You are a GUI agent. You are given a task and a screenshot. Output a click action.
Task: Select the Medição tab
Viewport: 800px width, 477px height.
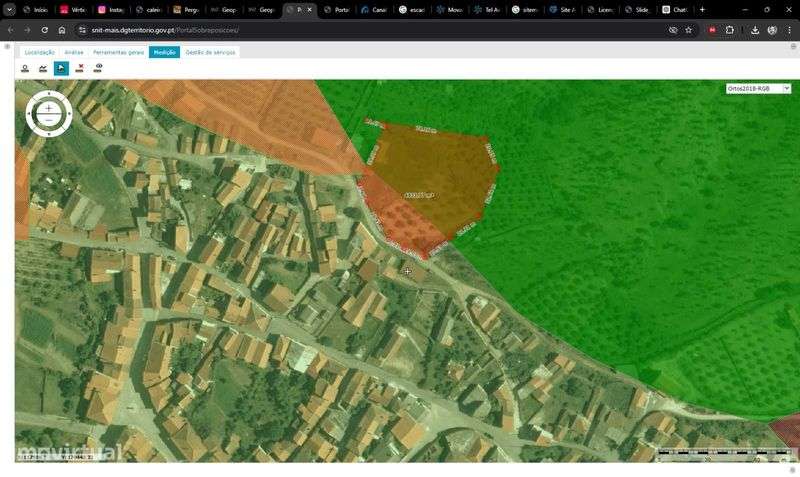[x=164, y=52]
